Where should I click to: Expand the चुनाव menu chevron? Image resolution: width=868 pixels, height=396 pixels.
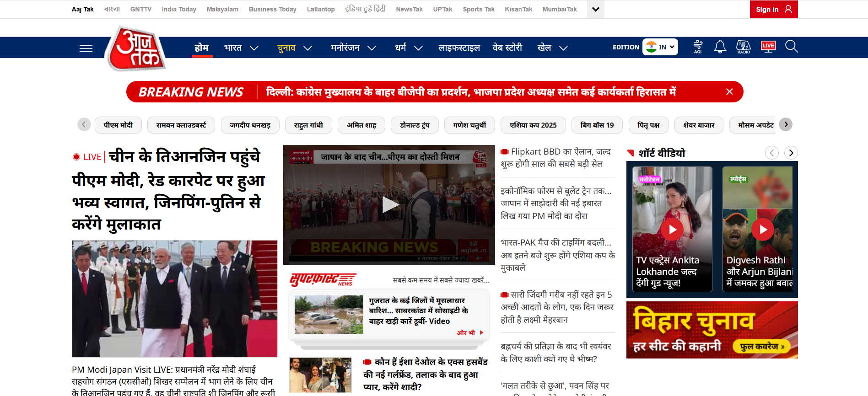pos(308,48)
